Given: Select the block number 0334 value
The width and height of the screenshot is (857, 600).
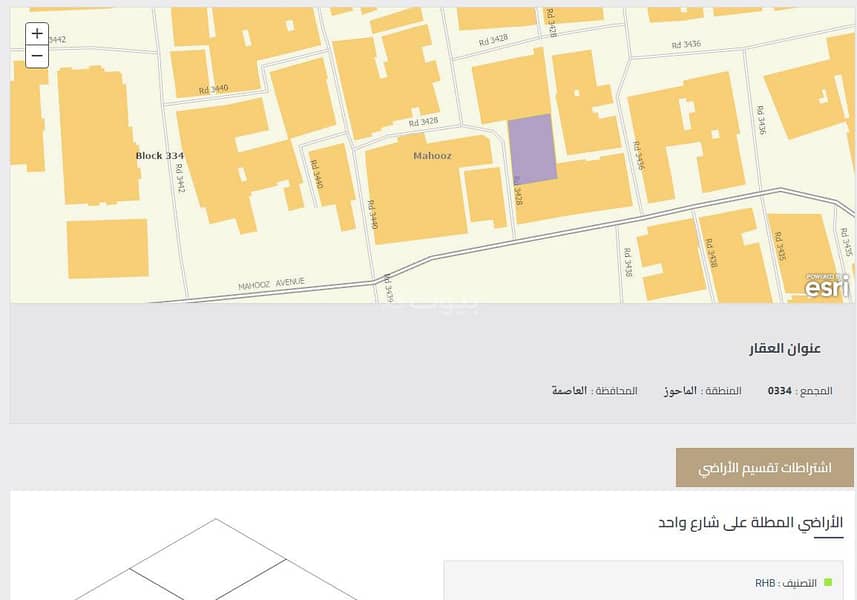Looking at the screenshot, I should pos(780,390).
